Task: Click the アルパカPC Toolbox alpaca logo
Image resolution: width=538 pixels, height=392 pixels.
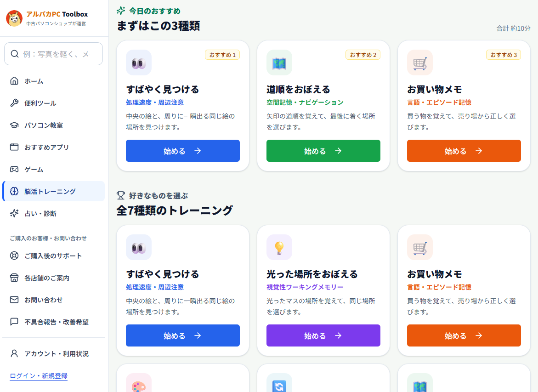Action: [14, 18]
